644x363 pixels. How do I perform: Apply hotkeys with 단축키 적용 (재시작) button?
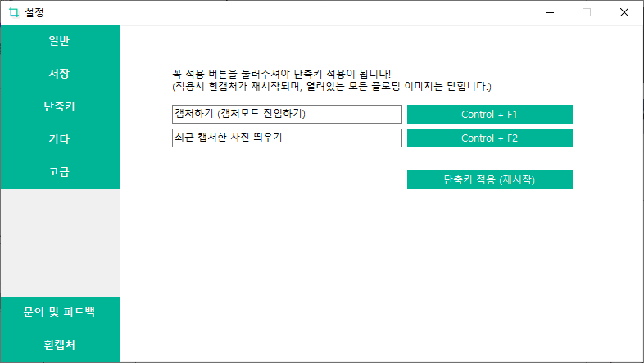coord(490,179)
